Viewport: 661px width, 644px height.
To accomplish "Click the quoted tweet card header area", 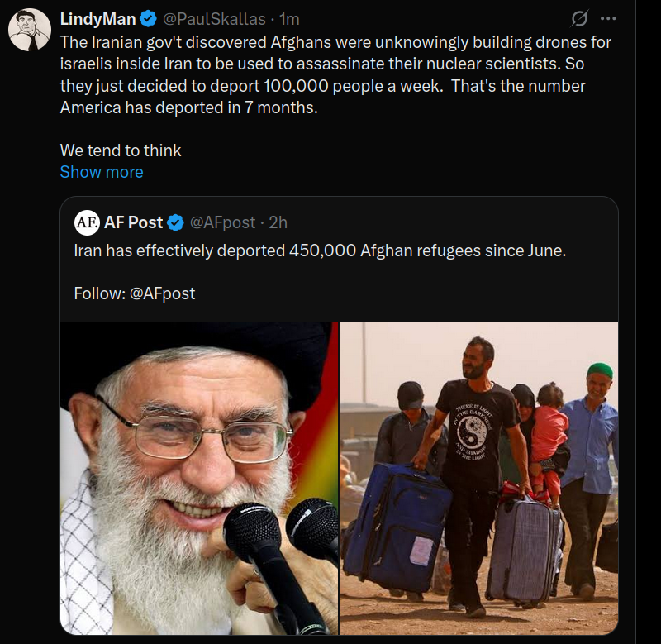I will coord(340,222).
